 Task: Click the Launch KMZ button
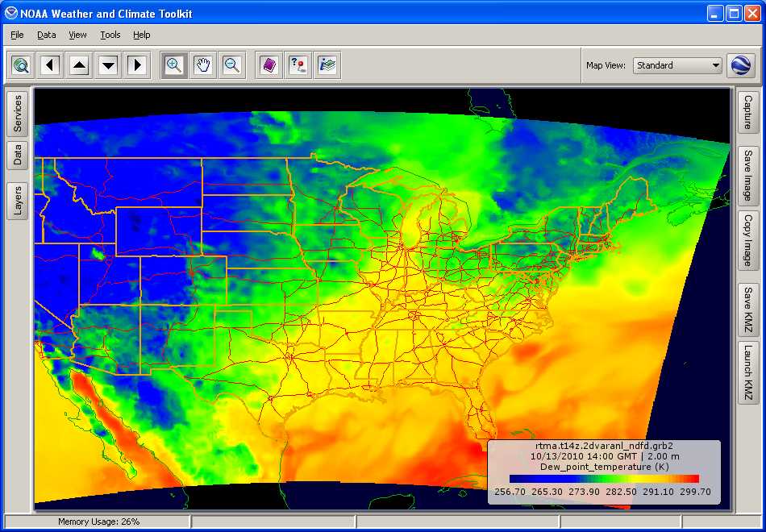coord(747,372)
